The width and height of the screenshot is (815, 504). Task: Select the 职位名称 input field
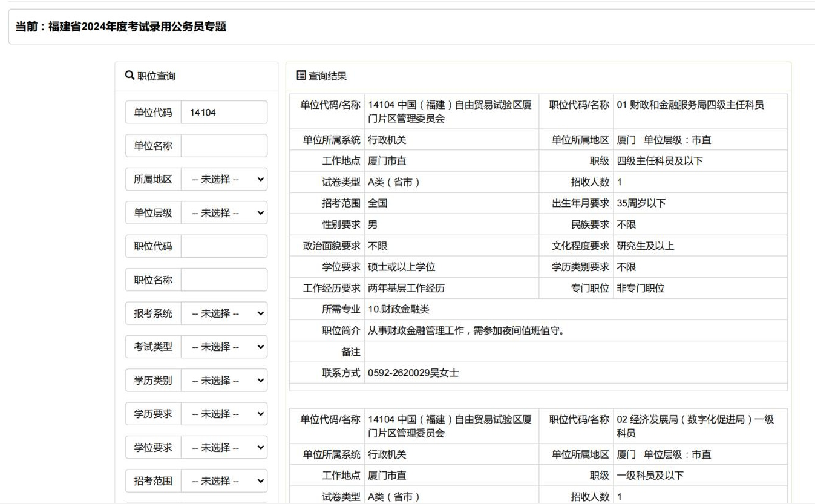[x=223, y=280]
